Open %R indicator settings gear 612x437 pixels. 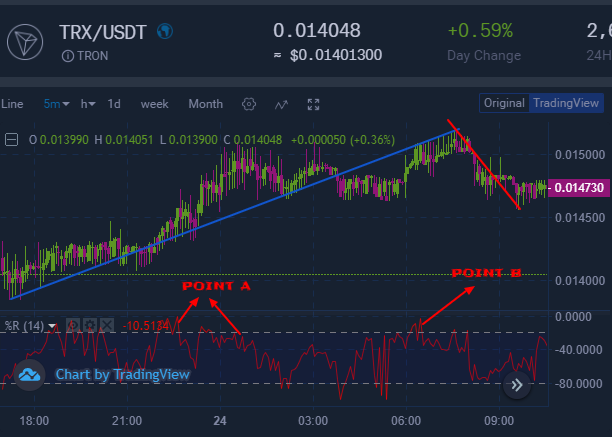[x=90, y=325]
